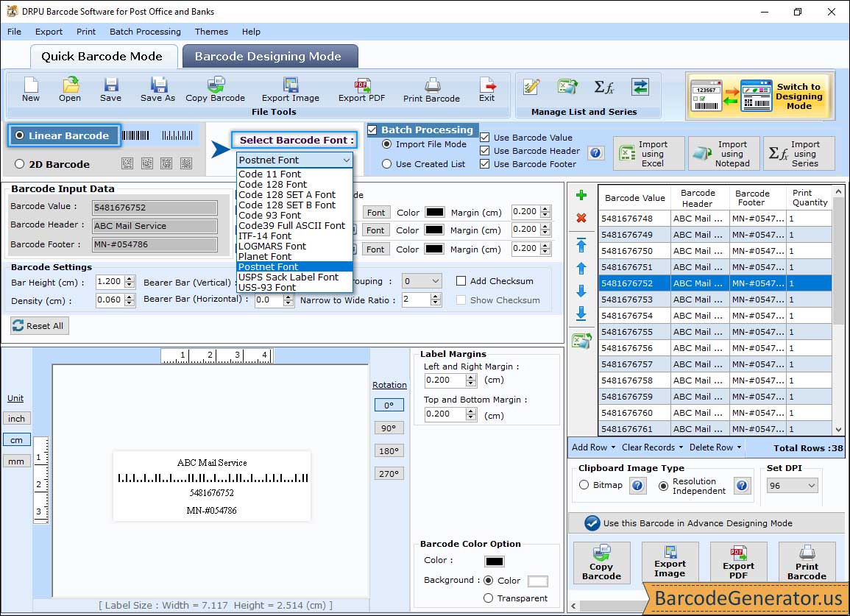Screen dimensions: 850x616
Task: Click Copy Barcode in File Tools
Action: (215, 89)
